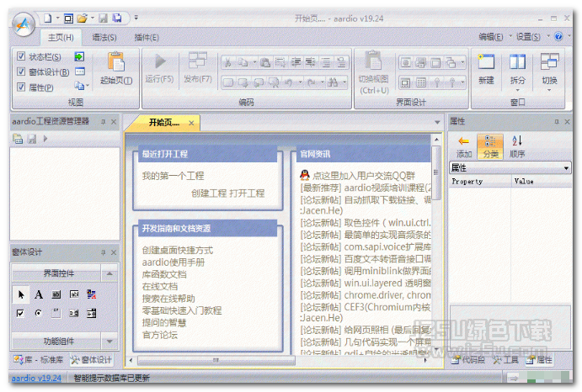Select the radio button control in toolbox
This screenshot has width=582, height=392.
click(38, 313)
